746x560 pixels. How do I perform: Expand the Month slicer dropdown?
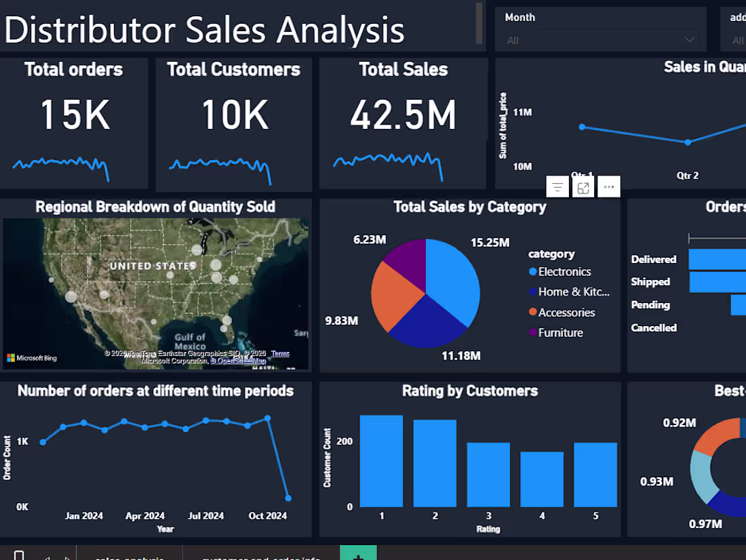click(x=690, y=40)
